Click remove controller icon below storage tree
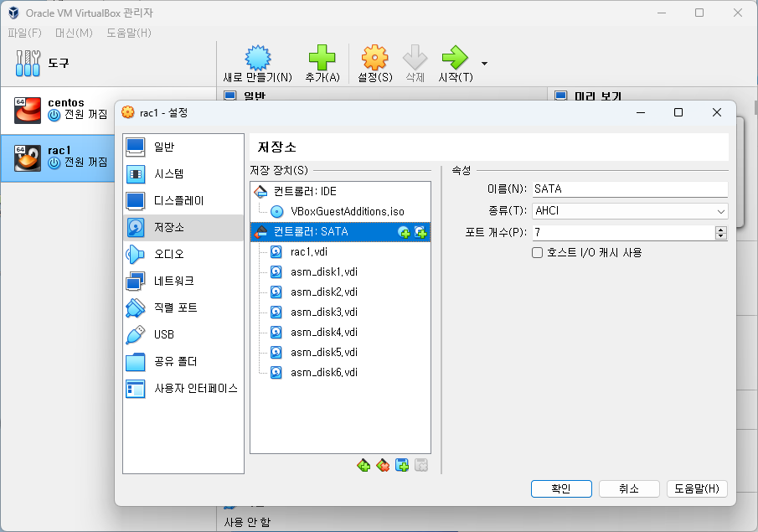 [383, 465]
